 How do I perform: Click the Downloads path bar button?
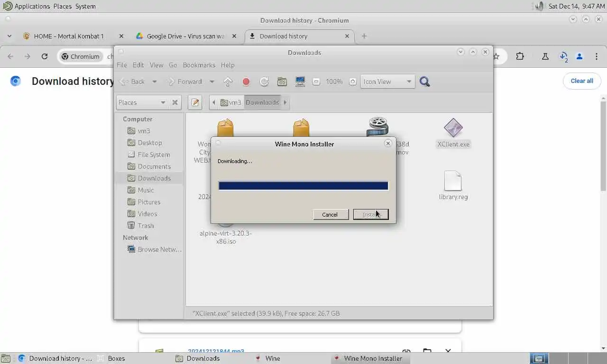pyautogui.click(x=262, y=102)
